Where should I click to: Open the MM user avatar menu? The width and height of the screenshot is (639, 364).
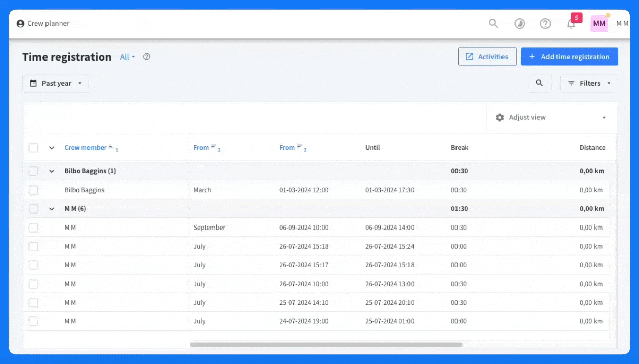pos(599,24)
